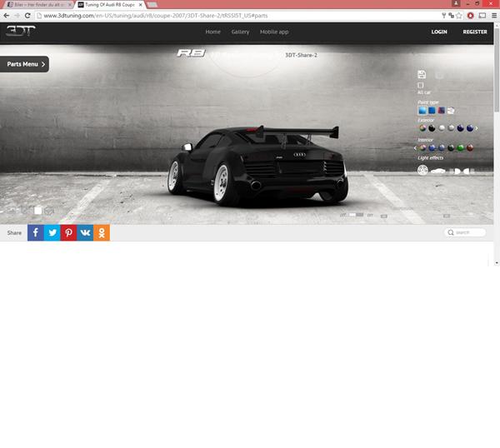Click the LOGIN link

pyautogui.click(x=439, y=32)
